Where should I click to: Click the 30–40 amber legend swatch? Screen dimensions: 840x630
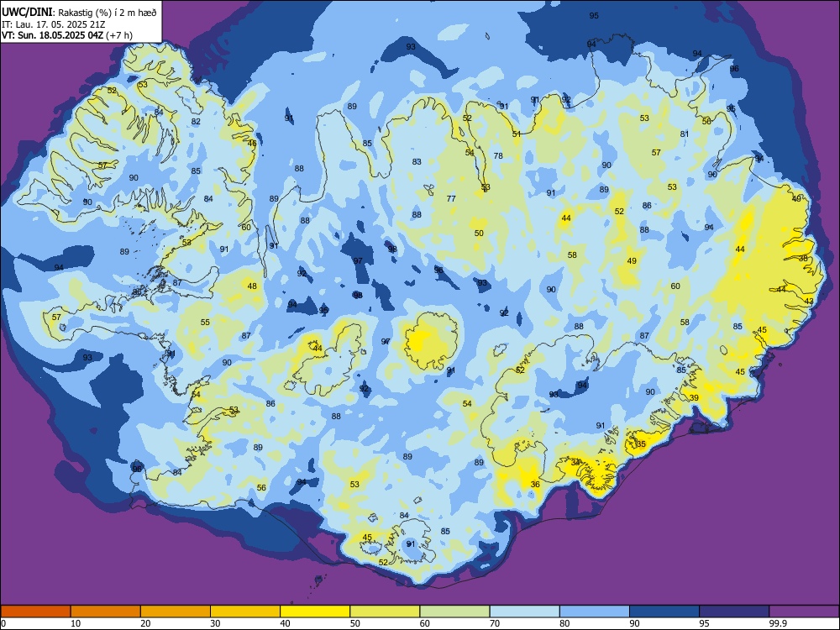(245, 612)
